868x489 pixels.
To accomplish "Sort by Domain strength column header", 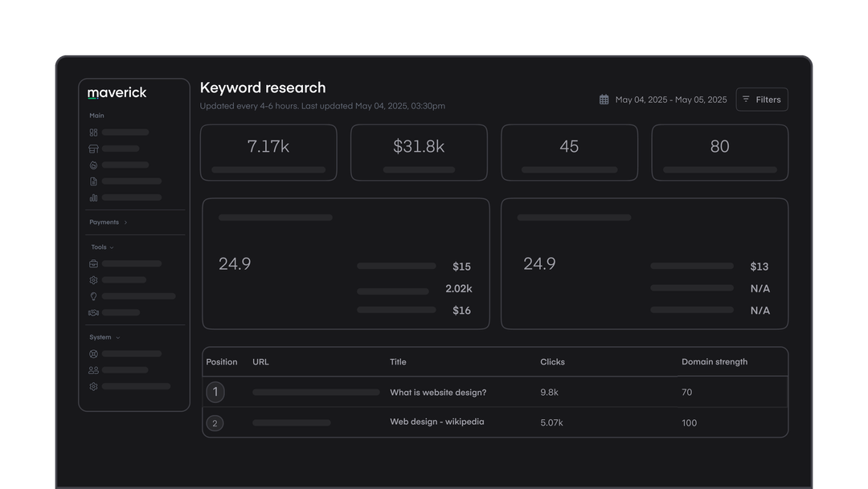I will pos(714,362).
